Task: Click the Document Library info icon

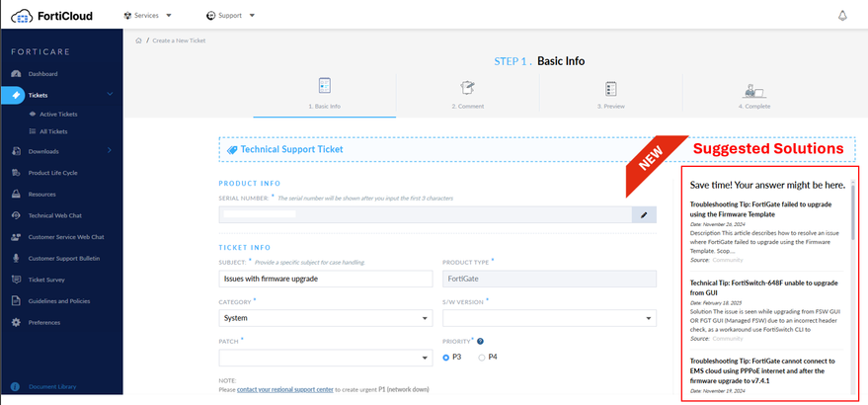Action: click(x=16, y=386)
